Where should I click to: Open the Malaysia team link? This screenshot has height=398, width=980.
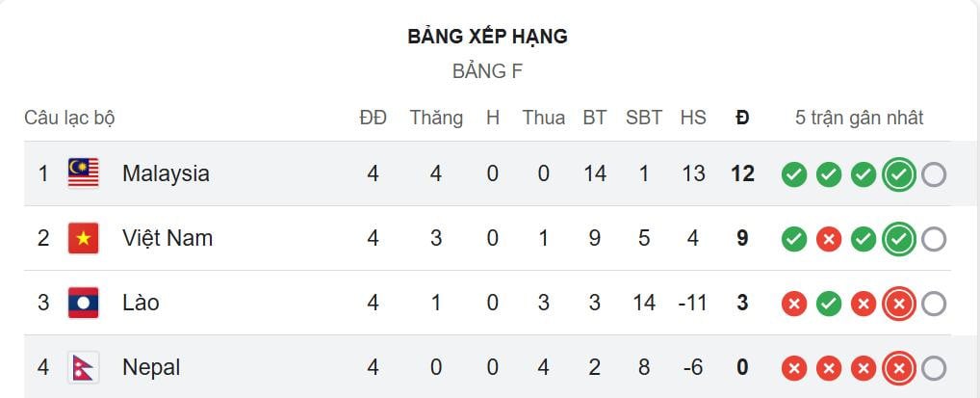[x=166, y=173]
